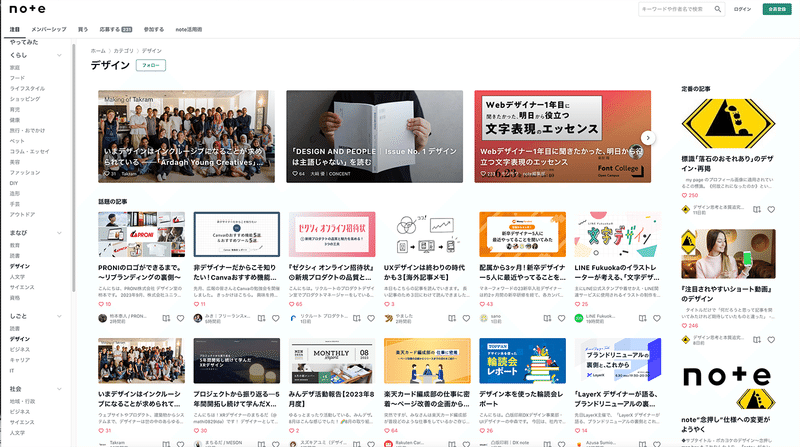The image size is (800, 447).
Task: Select キャリア in sidebar
Action: 19,360
